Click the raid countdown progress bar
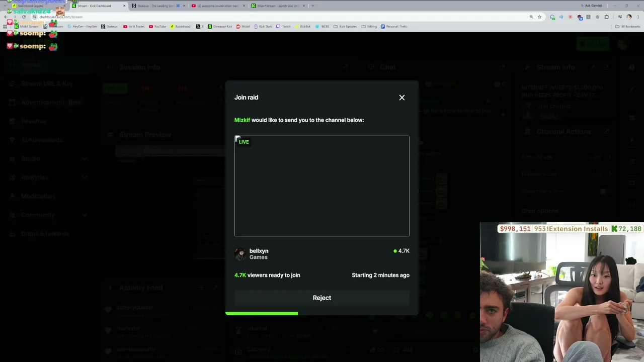644x362 pixels. click(x=322, y=313)
